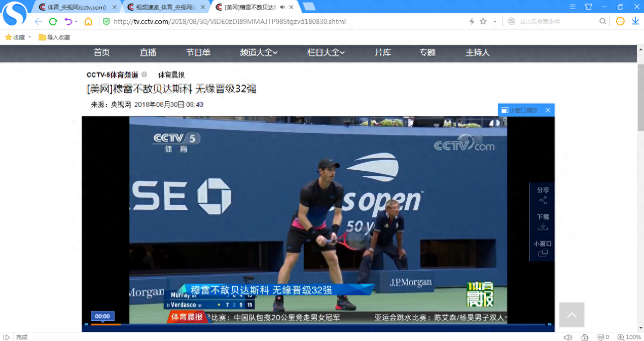644x341 pixels.
Task: Click the sidebar icon left of 完成 in the status bar
Action: (7, 337)
